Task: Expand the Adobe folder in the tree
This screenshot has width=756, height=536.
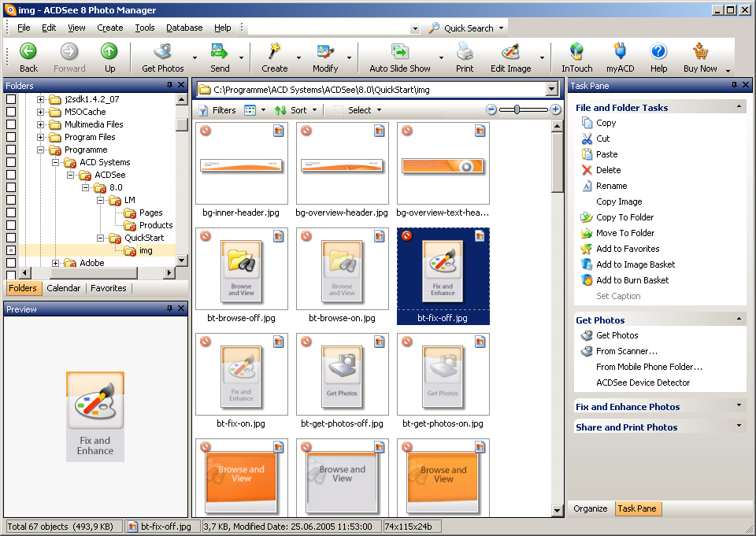Action: 55,263
